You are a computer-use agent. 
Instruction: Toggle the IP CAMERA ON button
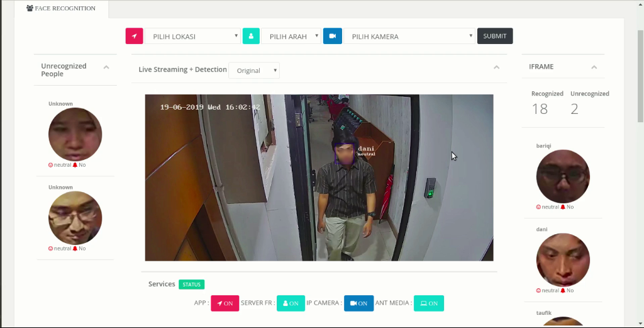[358, 303]
